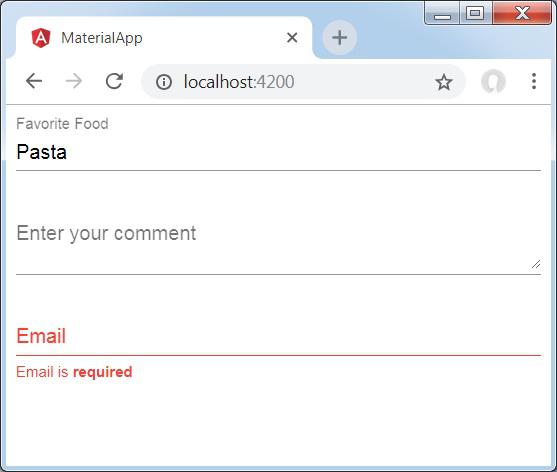Minimize the browser window
The width and height of the screenshot is (557, 472).
(x=442, y=14)
